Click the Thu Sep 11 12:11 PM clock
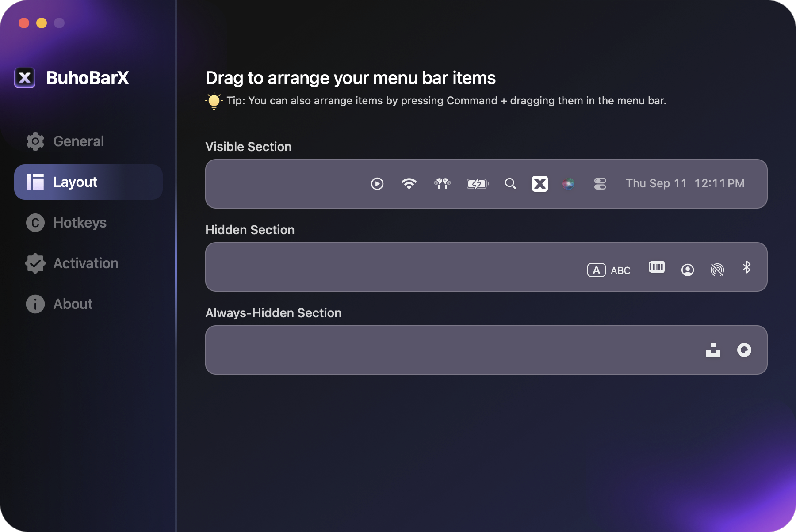The height and width of the screenshot is (532, 796). click(685, 183)
